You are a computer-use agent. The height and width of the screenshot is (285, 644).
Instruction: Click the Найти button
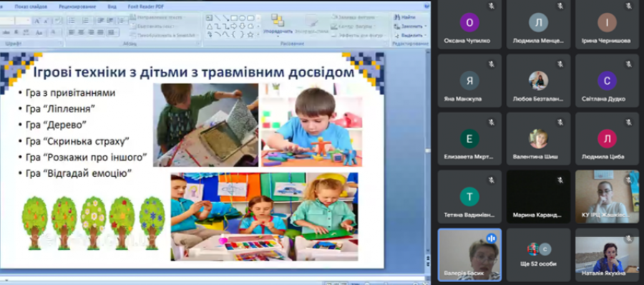point(404,17)
